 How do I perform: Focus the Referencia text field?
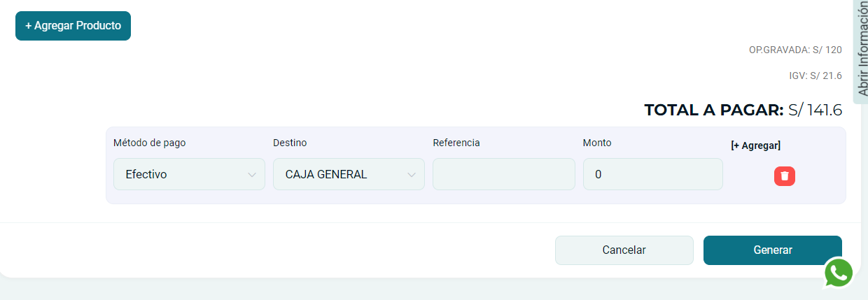click(x=503, y=174)
